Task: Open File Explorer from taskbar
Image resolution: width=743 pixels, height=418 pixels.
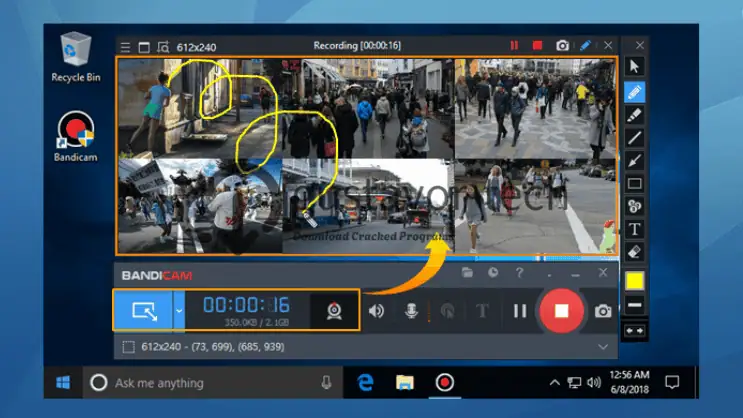Action: tap(405, 382)
